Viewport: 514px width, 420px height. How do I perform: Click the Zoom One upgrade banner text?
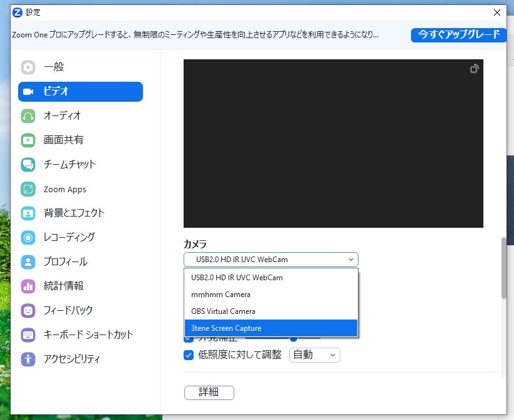(195, 35)
